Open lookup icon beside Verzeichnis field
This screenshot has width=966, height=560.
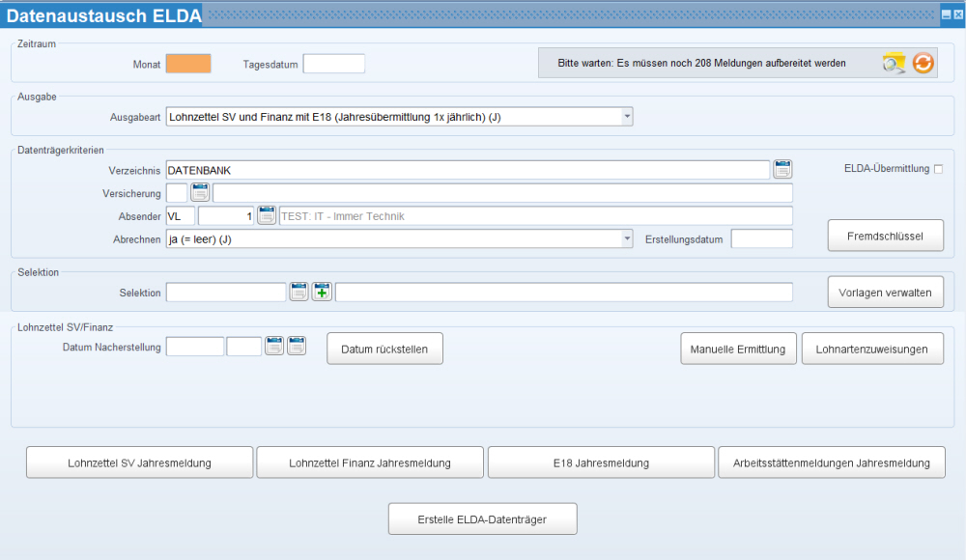782,169
